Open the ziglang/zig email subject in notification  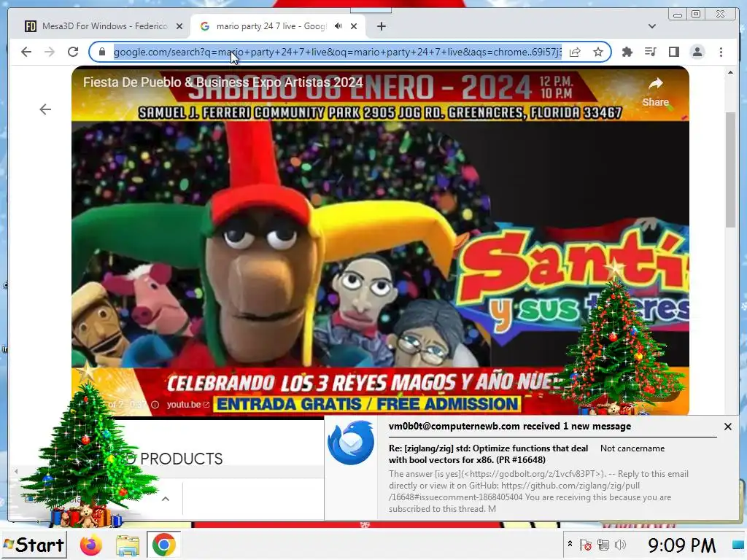(x=489, y=454)
